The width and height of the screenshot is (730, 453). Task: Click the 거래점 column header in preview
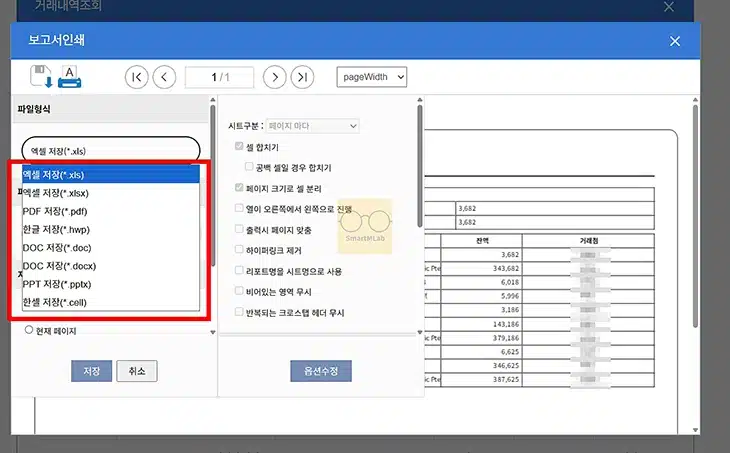(588, 241)
